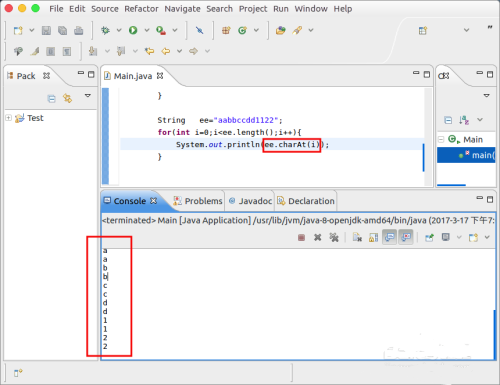Open the Run button dropdown arrow
Screen dimensions: 500x385
click(147, 30)
